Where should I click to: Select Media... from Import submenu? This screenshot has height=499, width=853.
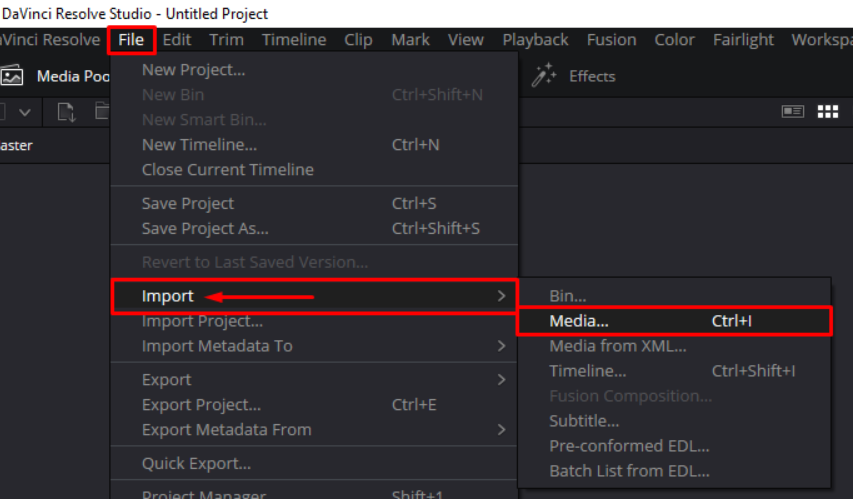click(x=578, y=321)
